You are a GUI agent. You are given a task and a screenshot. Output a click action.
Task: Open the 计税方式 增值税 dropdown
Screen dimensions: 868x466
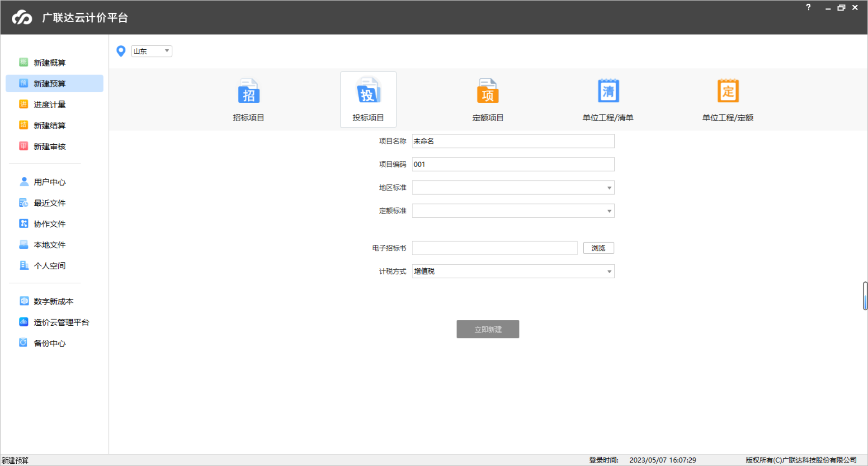click(x=513, y=271)
